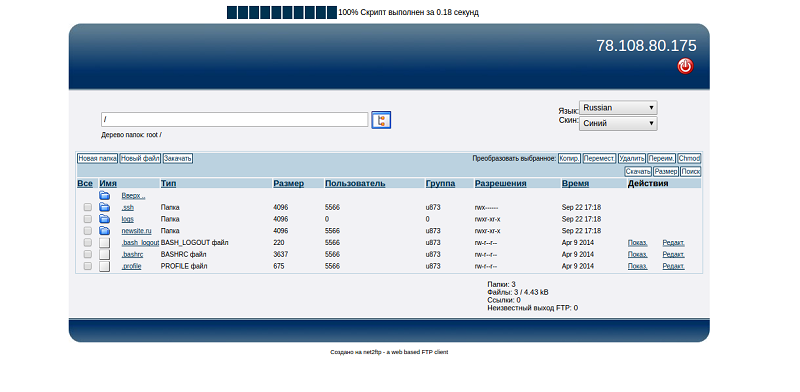Click Показ. for .bash_logout

(x=637, y=242)
